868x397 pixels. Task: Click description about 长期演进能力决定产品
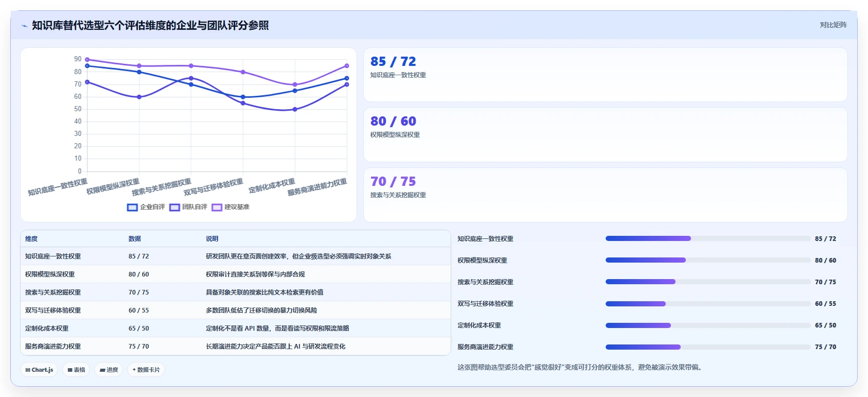pos(276,346)
